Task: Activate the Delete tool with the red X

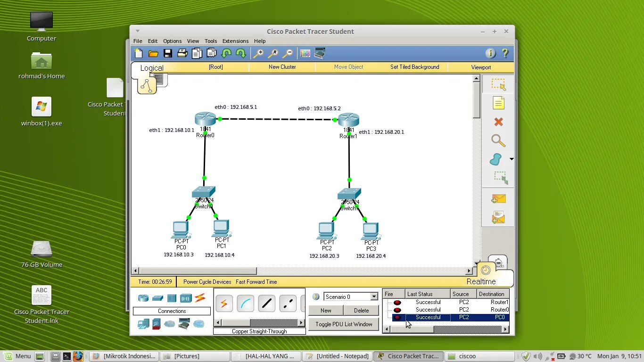Action: 498,122
